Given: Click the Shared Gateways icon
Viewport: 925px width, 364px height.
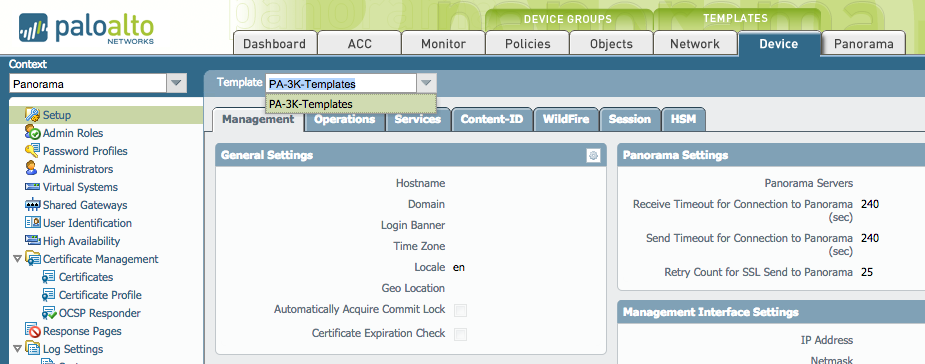Looking at the screenshot, I should [x=32, y=205].
